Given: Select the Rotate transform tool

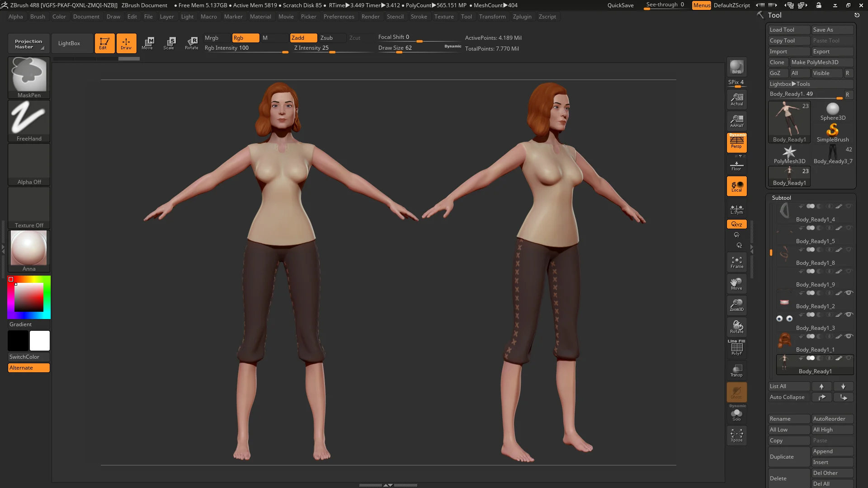Looking at the screenshot, I should point(191,43).
